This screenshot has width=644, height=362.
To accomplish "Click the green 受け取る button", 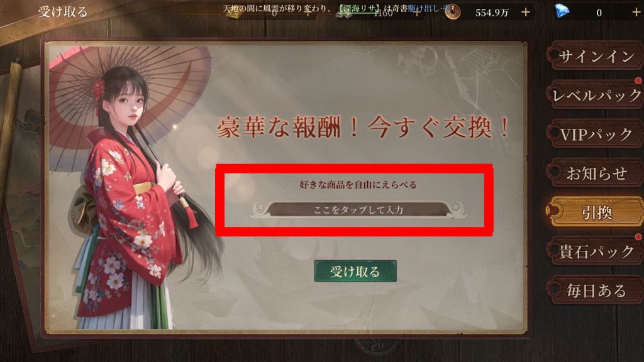I will pyautogui.click(x=355, y=271).
